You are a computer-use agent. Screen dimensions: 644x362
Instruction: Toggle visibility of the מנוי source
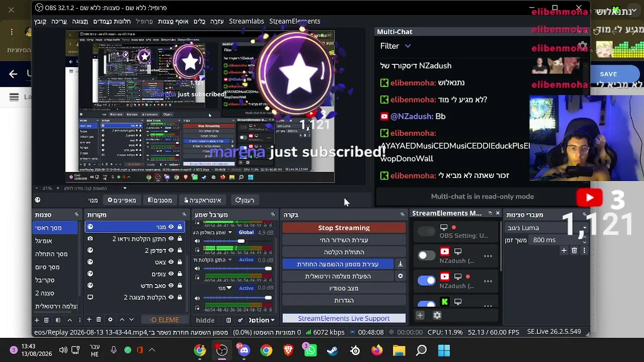tap(171, 227)
